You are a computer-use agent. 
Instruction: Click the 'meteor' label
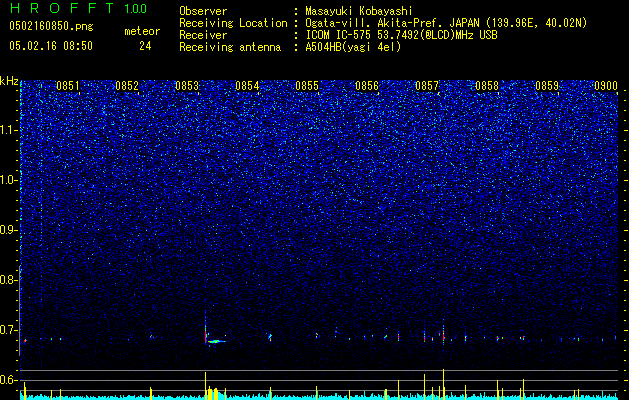[142, 31]
